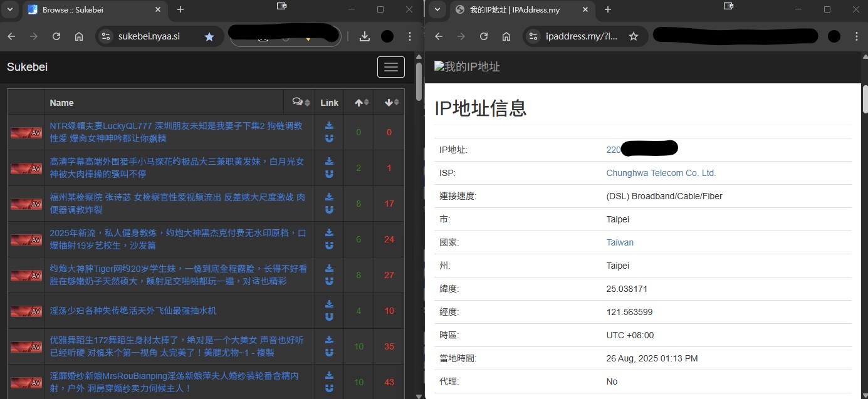Reload the IPAddress.my page
The height and width of the screenshot is (399, 868).
484,36
